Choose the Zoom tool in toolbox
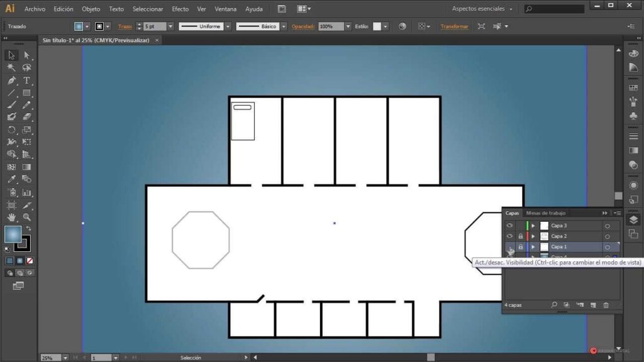644x362 pixels. click(x=26, y=217)
